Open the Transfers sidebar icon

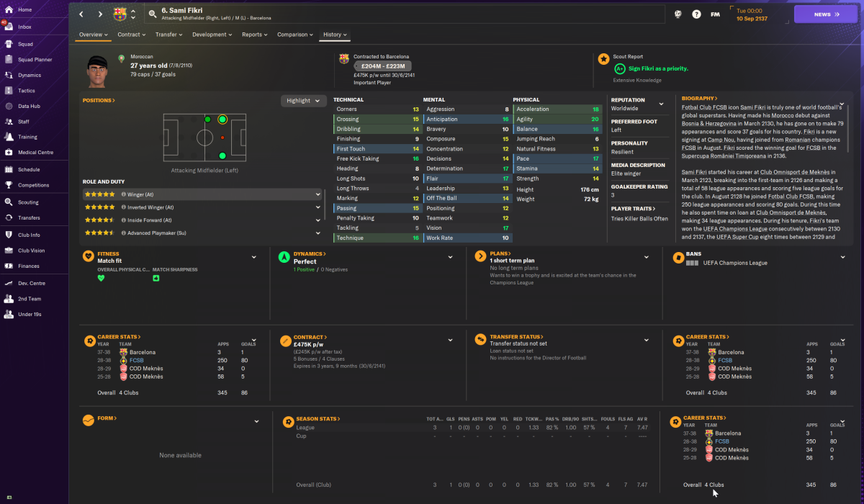pos(8,217)
